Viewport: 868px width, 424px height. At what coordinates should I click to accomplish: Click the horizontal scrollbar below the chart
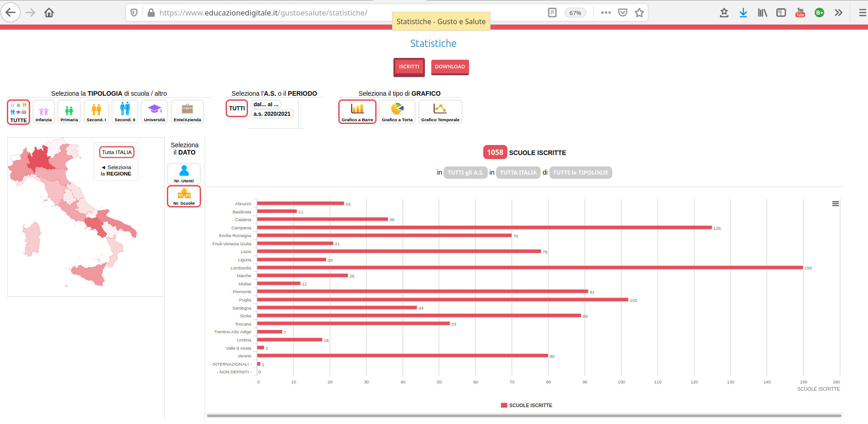(524, 416)
